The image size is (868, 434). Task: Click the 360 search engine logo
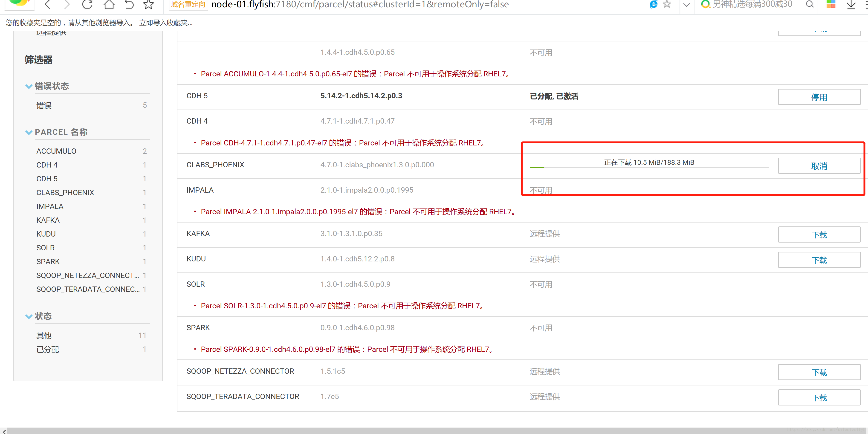[705, 4]
